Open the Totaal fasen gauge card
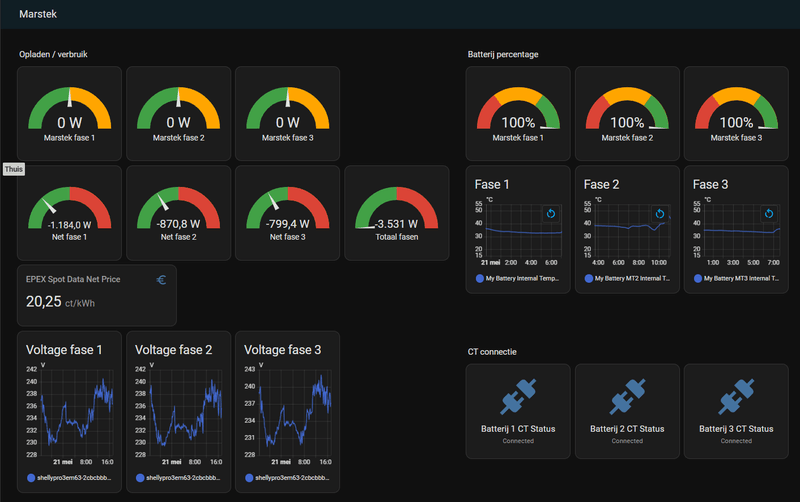The image size is (800, 502). click(397, 213)
